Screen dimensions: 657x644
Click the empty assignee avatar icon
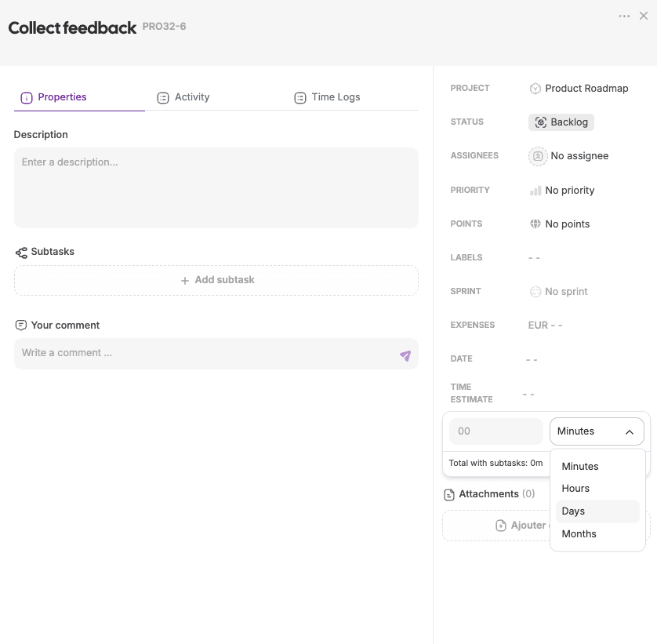(538, 156)
